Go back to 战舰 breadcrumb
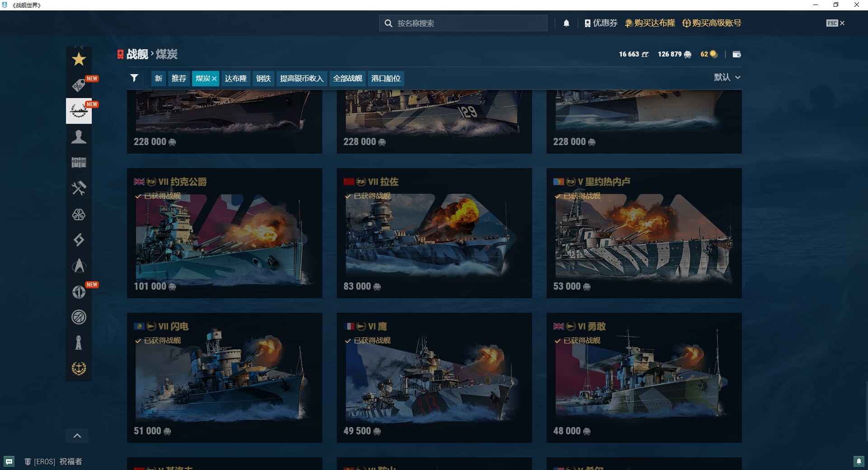868x470 pixels. point(137,54)
